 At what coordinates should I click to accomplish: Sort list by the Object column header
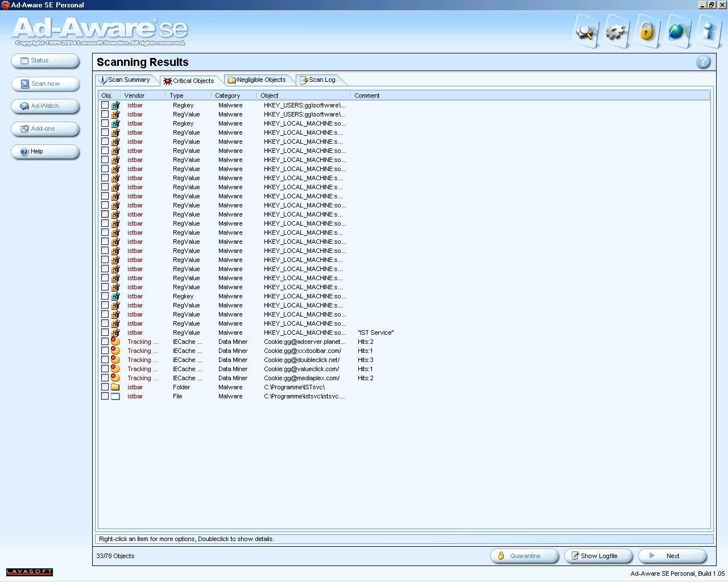270,95
